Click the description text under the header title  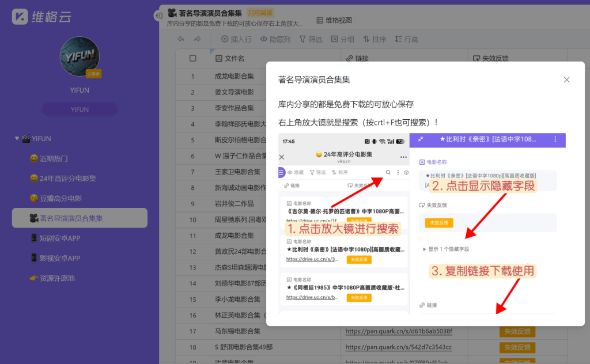tap(235, 23)
